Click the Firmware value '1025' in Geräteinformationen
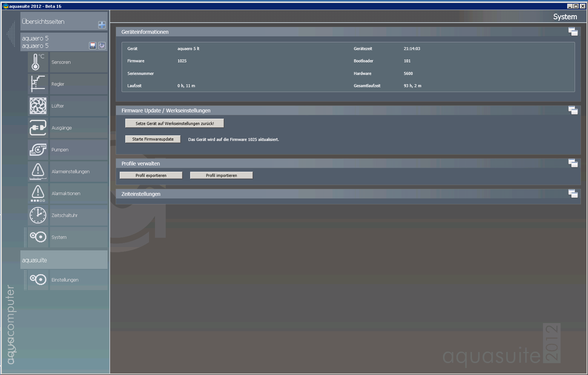The image size is (588, 375). click(x=182, y=61)
